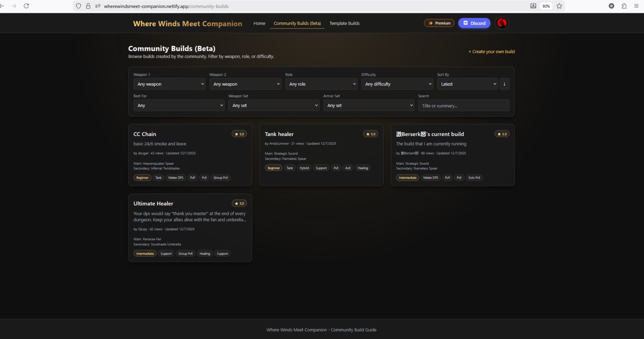Focus the Title or summary search field

(464, 105)
